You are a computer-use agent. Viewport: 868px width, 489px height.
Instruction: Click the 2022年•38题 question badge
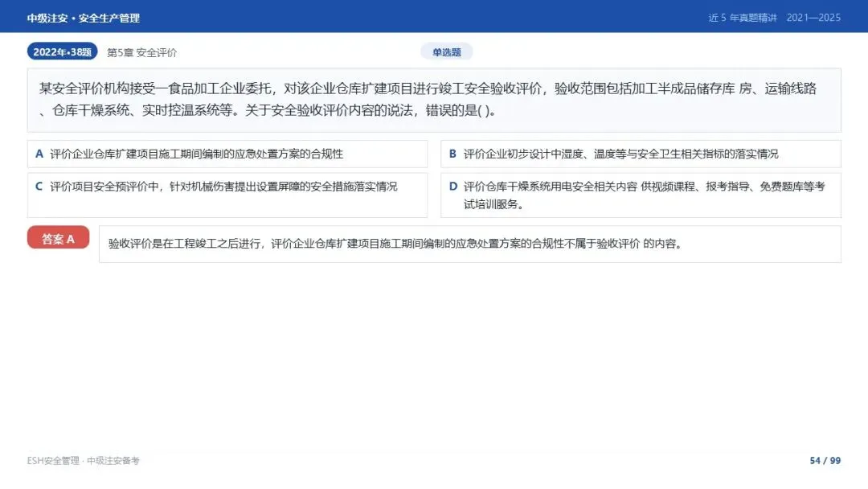point(62,51)
